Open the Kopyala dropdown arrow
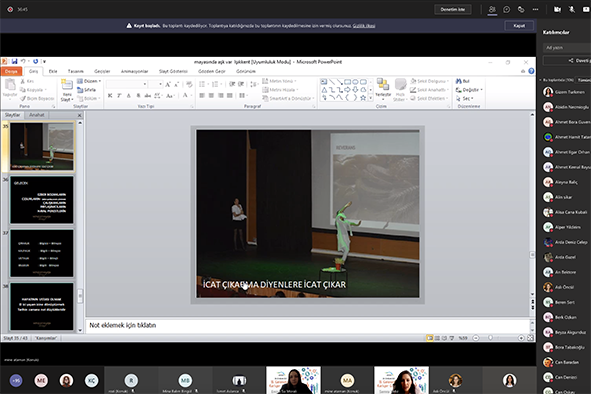Screen dimensions: 591x394 [46, 90]
